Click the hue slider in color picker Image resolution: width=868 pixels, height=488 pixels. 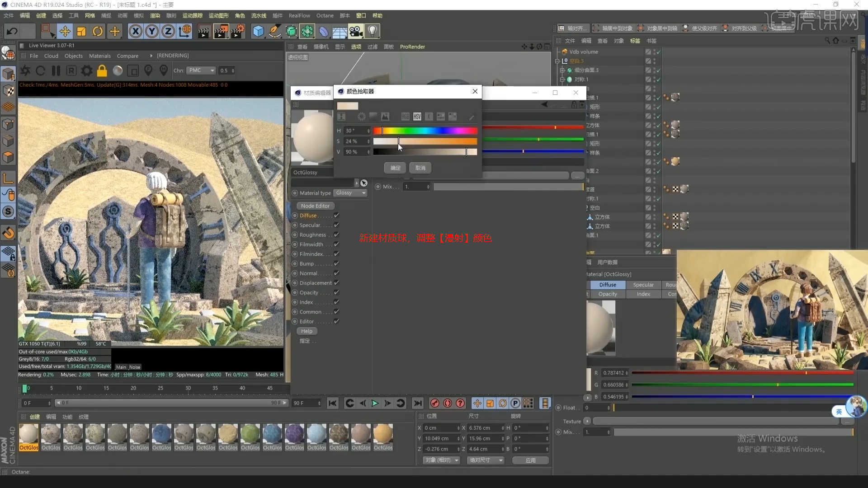(425, 131)
